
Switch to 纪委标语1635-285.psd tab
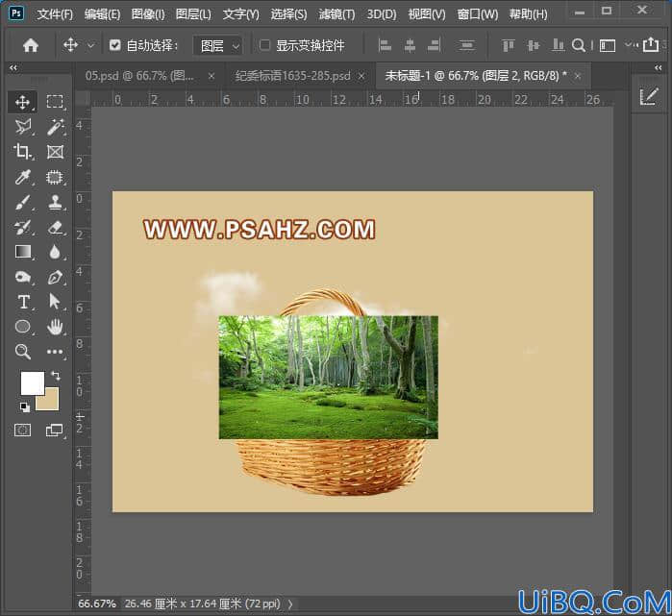point(292,76)
